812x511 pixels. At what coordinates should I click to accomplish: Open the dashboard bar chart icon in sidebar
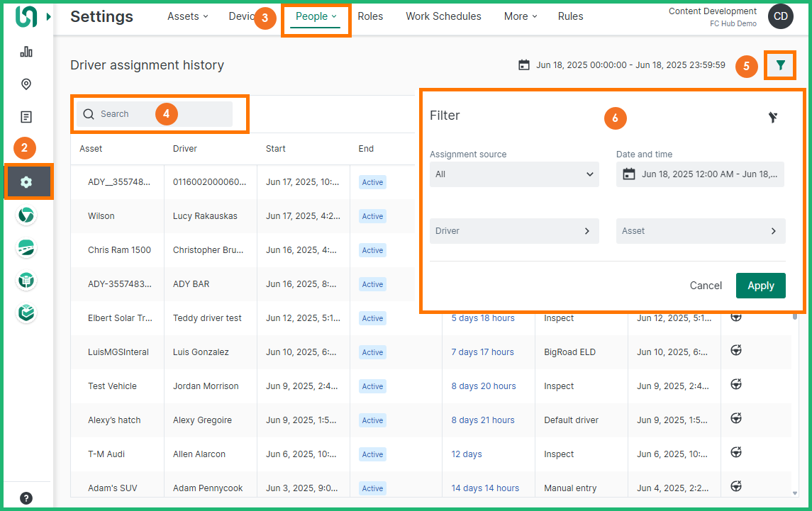click(26, 52)
